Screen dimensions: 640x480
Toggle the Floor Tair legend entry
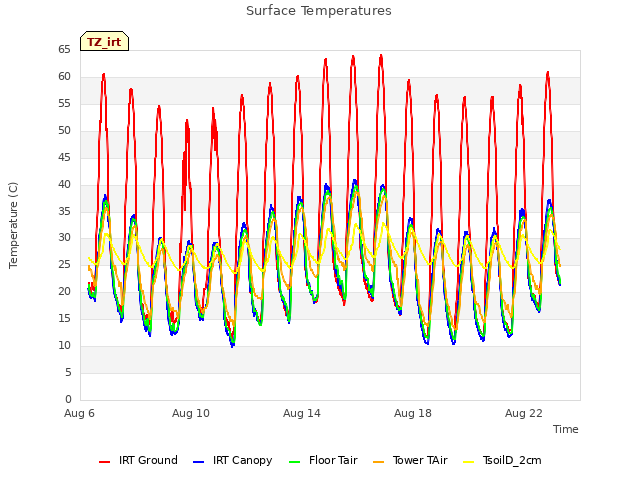click(x=323, y=460)
